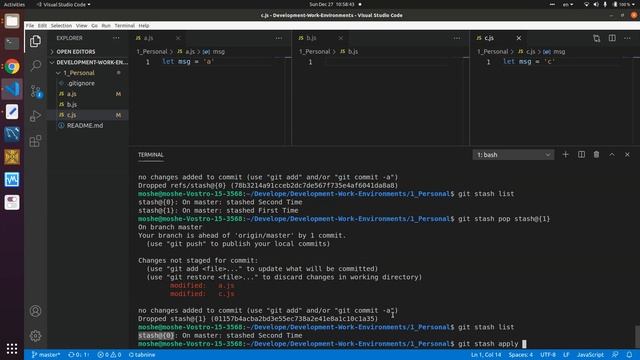Open Files app from Ubuntu dock
The image size is (640, 360).
pyautogui.click(x=12, y=21)
